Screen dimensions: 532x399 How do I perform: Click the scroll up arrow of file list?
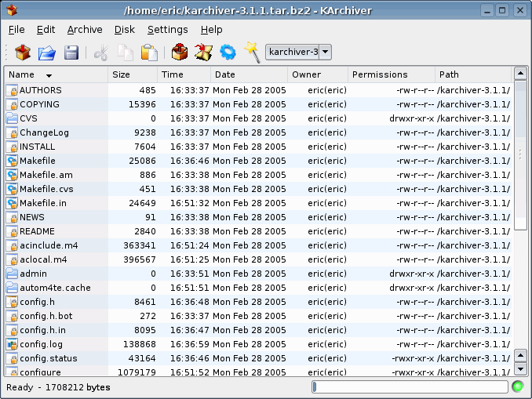click(520, 74)
